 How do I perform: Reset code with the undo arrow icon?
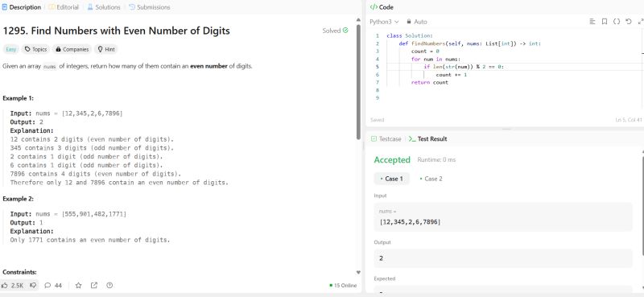coord(629,22)
